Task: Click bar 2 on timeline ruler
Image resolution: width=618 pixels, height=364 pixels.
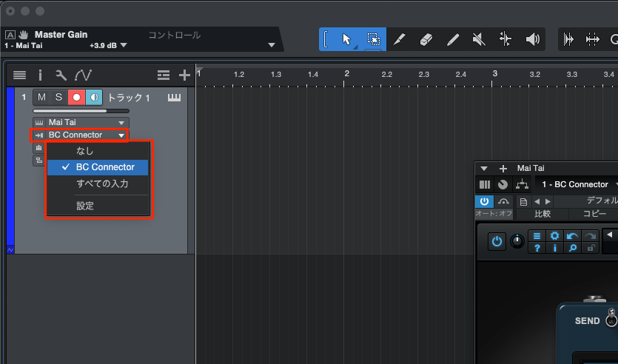Action: point(346,73)
